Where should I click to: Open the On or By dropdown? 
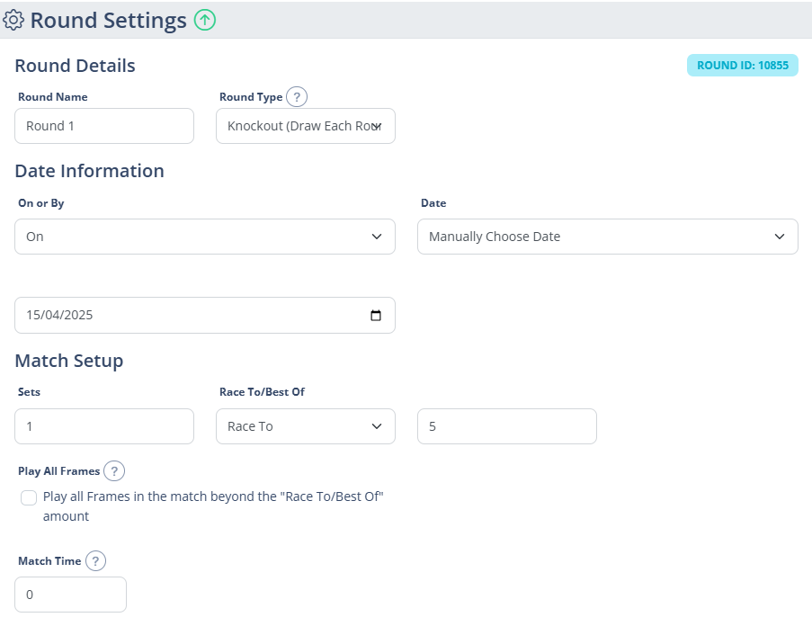pyautogui.click(x=205, y=237)
